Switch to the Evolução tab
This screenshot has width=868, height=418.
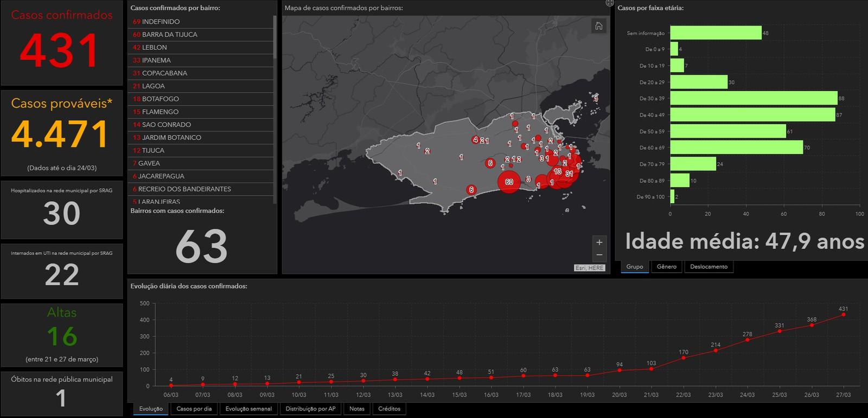click(x=151, y=409)
